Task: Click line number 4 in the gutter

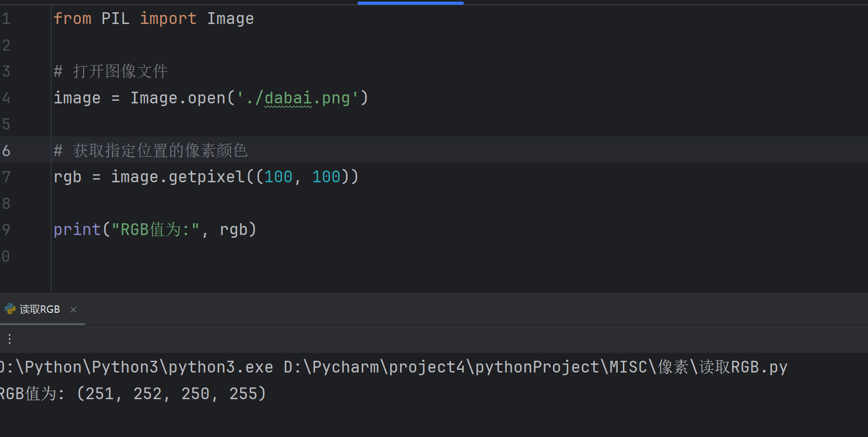Action: [x=6, y=98]
